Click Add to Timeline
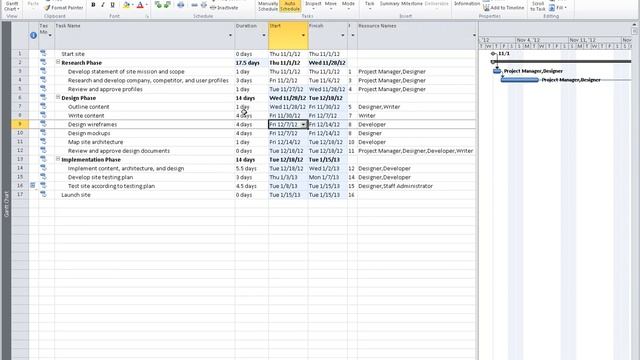This screenshot has width=640, height=360. (x=503, y=8)
